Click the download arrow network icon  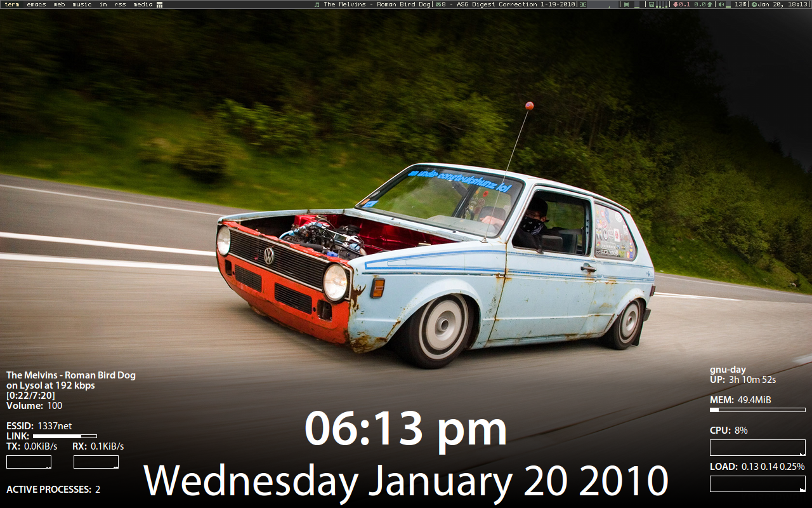click(x=676, y=4)
